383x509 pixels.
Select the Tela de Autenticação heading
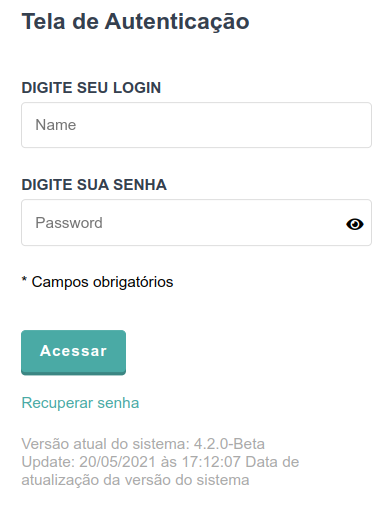(135, 22)
